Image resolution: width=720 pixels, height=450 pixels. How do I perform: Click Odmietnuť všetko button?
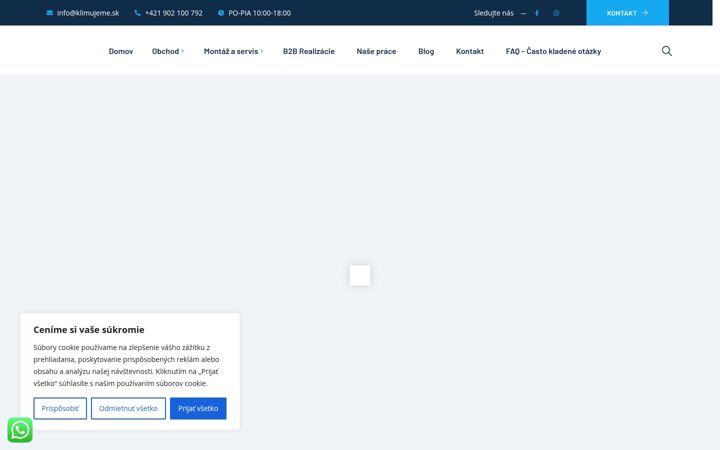coord(128,408)
